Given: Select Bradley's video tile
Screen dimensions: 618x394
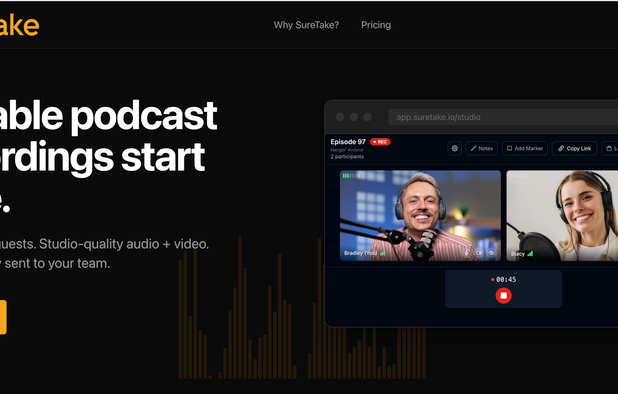Looking at the screenshot, I should [x=420, y=216].
